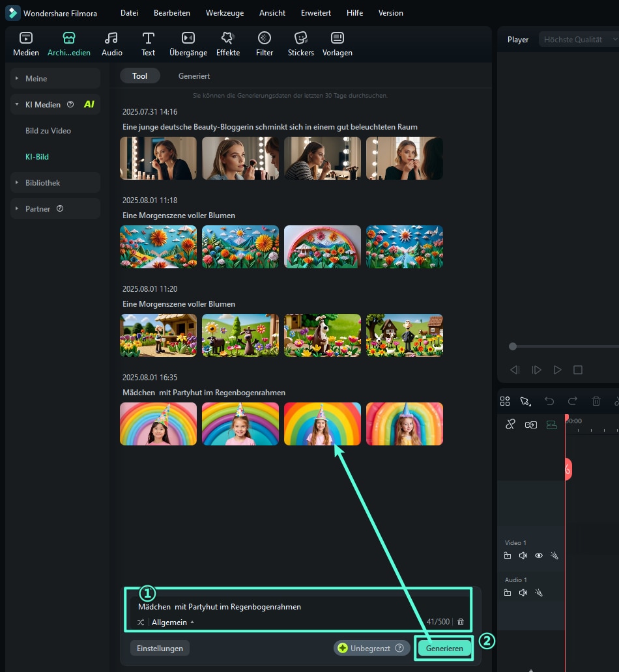Viewport: 619px width, 672px height.
Task: Click the 2025.07.31 14:16 timestamp
Action: [150, 112]
